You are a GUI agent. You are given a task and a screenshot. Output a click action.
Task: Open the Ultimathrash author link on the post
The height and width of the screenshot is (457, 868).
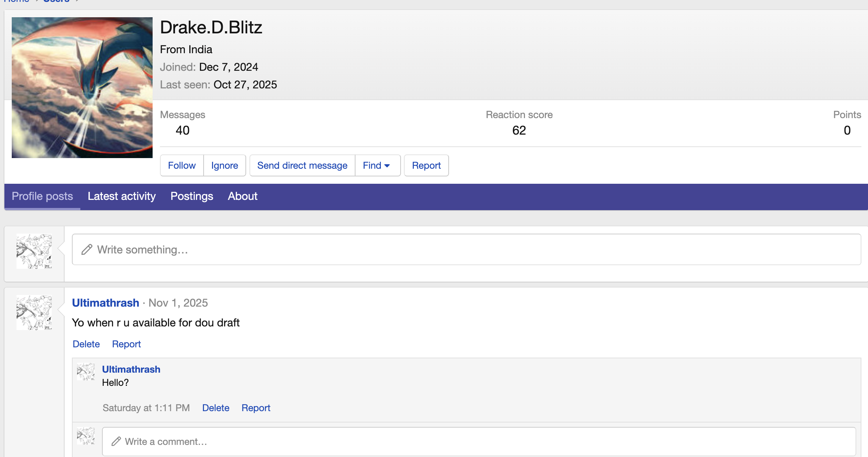[106, 303]
